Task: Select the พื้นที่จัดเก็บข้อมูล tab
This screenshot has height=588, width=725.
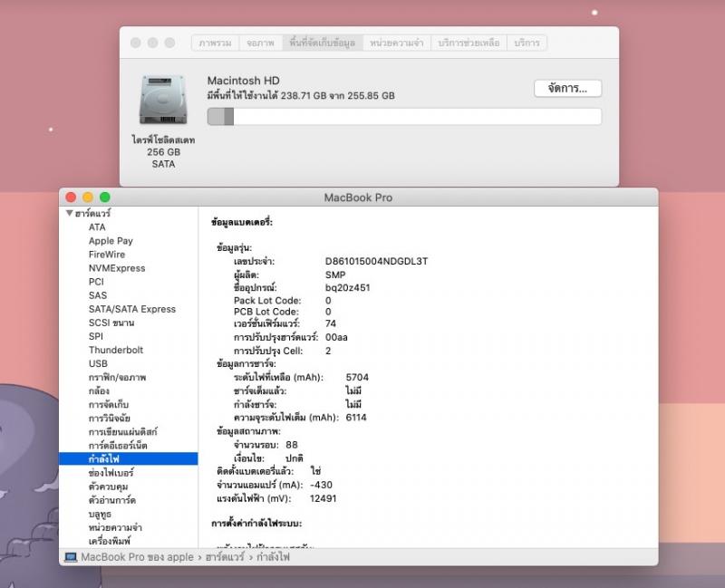Action: [323, 43]
